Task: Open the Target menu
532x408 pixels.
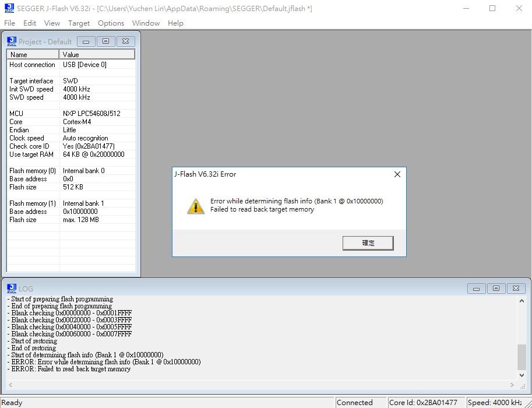Action: (x=79, y=23)
